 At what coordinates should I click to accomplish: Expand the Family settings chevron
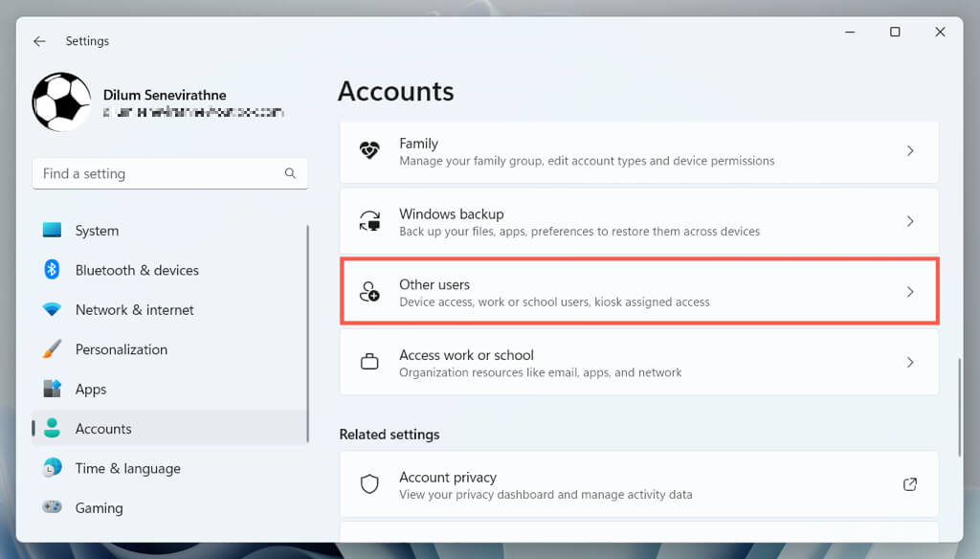[910, 151]
